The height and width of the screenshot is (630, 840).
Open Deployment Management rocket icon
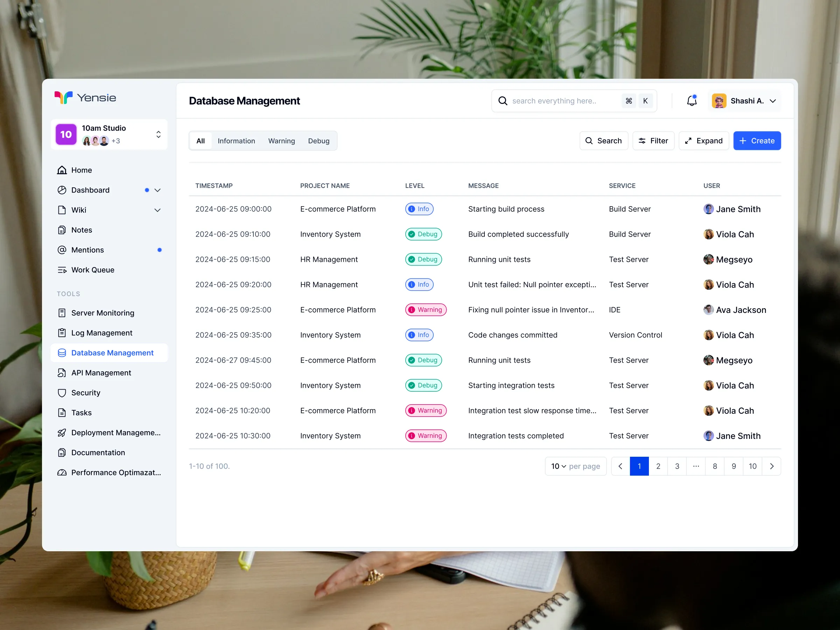[62, 433]
